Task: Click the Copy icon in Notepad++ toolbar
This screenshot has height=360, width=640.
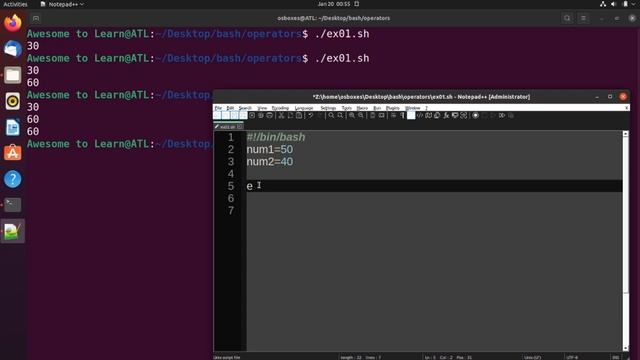Action: pyautogui.click(x=290, y=116)
